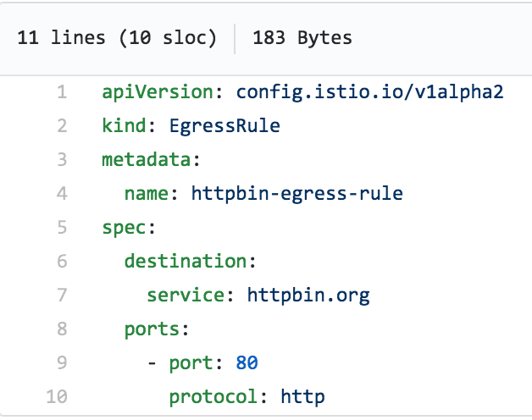Image resolution: width=532 pixels, height=420 pixels.
Task: Select line number 10 beside protocol
Action: click(x=56, y=397)
